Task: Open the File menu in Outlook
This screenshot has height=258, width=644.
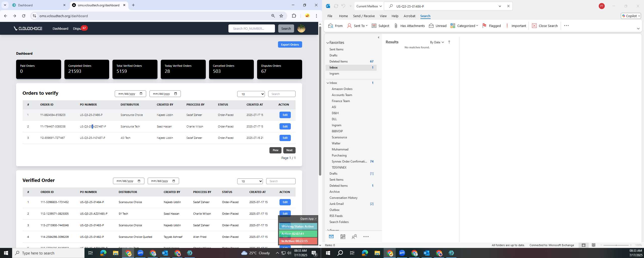Action: (330, 16)
